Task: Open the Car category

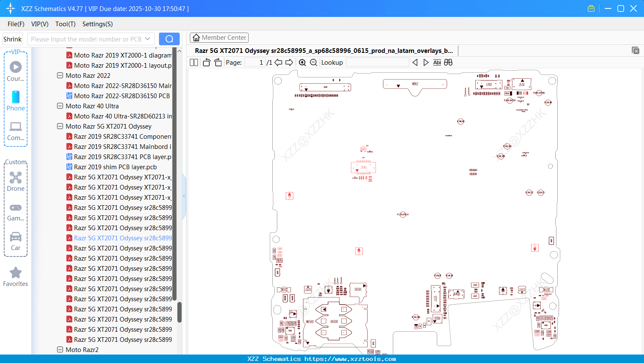Action: 16,241
